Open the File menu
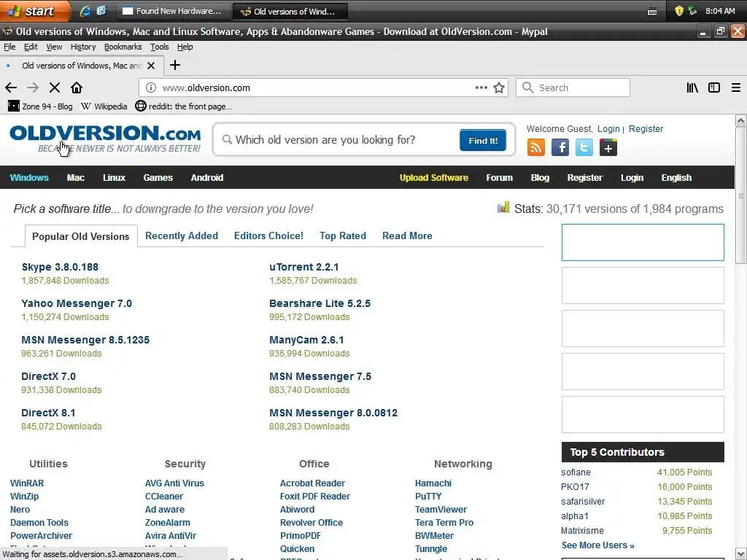Screen dimensions: 747x560 pos(9,47)
